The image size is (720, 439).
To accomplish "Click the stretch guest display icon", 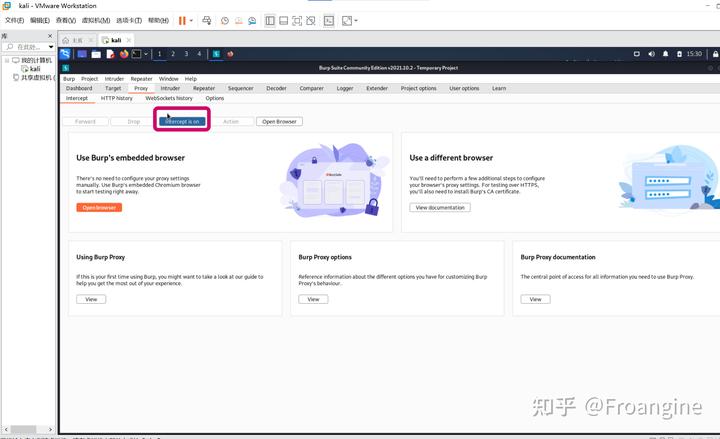I will (347, 21).
